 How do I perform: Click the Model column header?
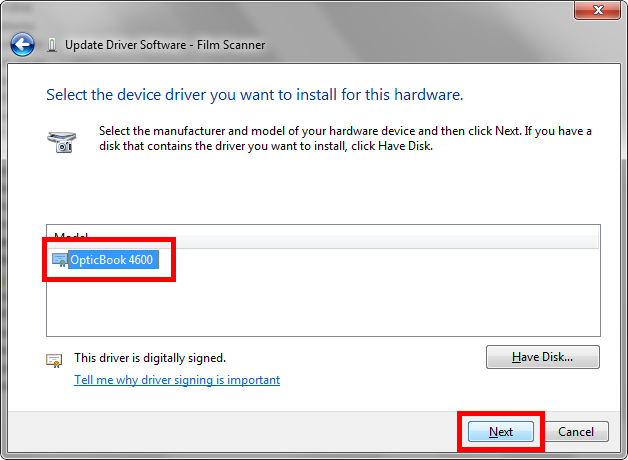[x=322, y=237]
